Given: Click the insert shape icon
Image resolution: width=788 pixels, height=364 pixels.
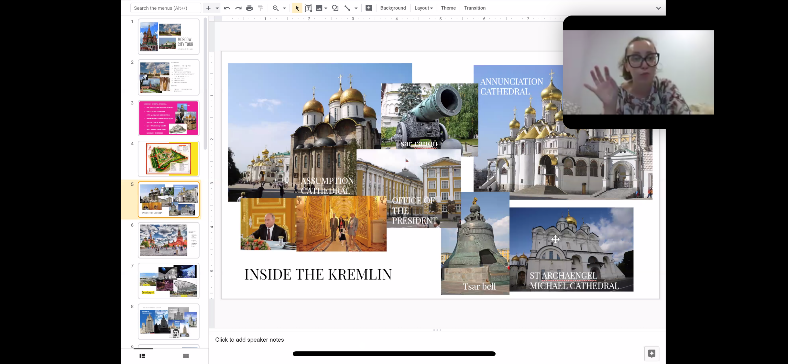Looking at the screenshot, I should [x=335, y=8].
